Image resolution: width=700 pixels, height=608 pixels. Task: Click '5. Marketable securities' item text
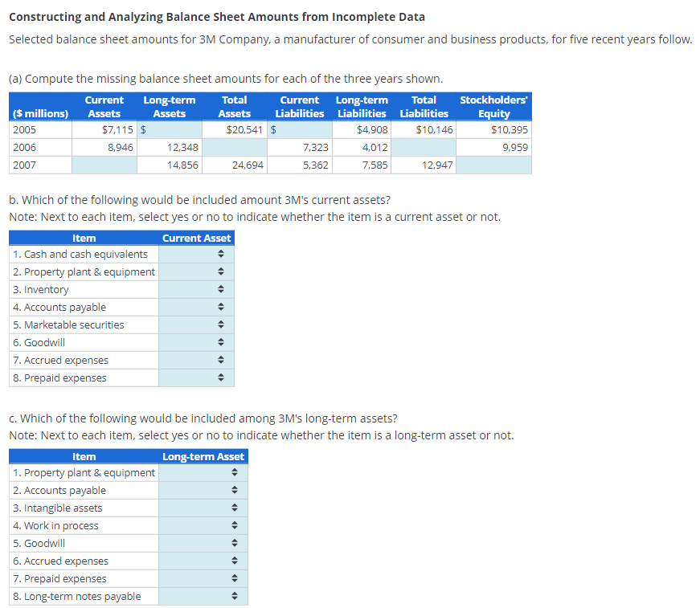(x=68, y=324)
